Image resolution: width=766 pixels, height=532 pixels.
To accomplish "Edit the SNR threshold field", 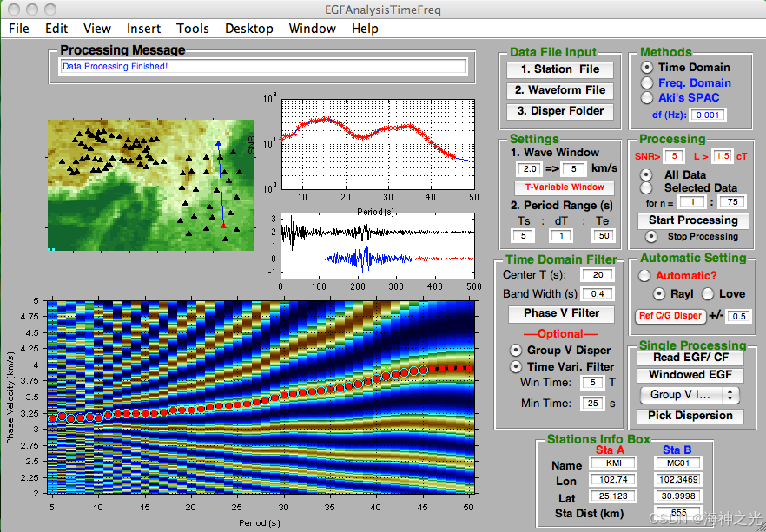I will click(674, 156).
